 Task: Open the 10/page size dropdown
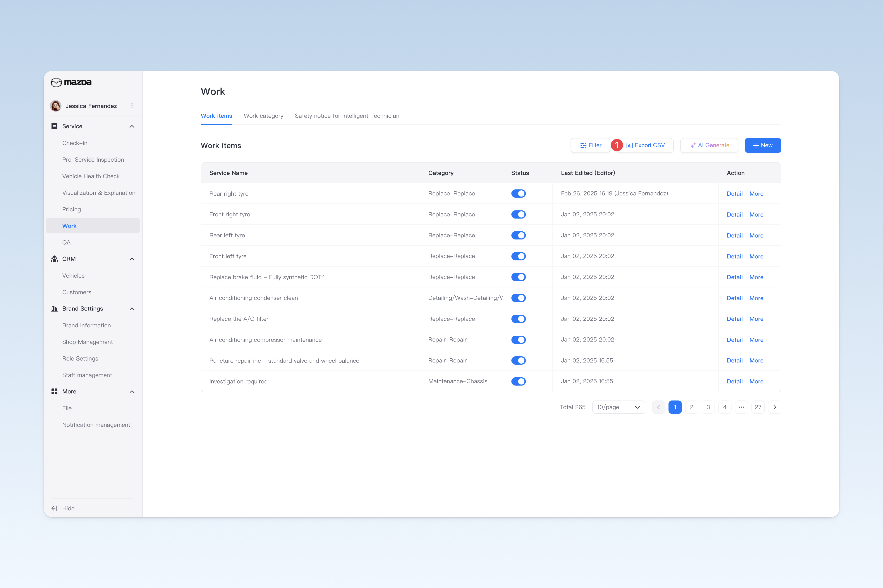pos(618,407)
